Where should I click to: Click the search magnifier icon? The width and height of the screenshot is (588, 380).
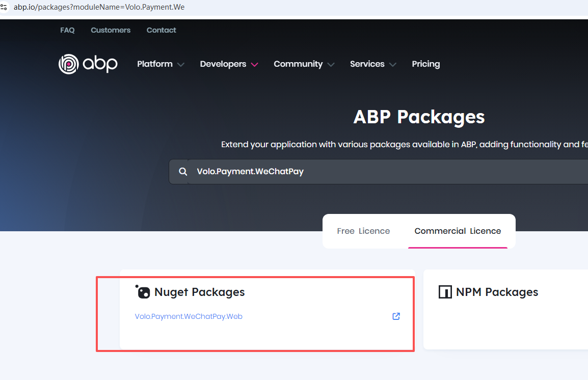[183, 172]
